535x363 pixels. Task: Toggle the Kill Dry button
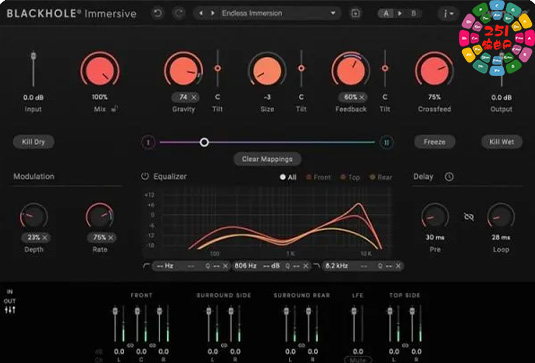point(33,142)
